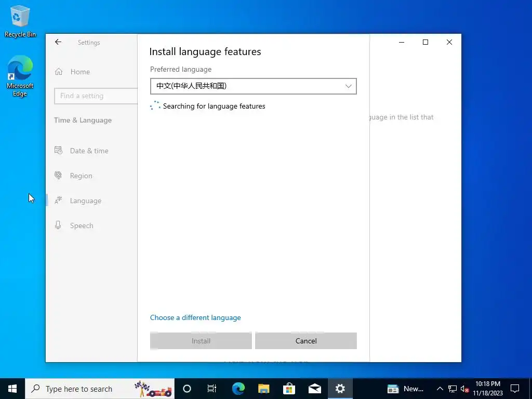Screen dimensions: 532x399
Task: Click the taskbar search box
Action: point(100,389)
